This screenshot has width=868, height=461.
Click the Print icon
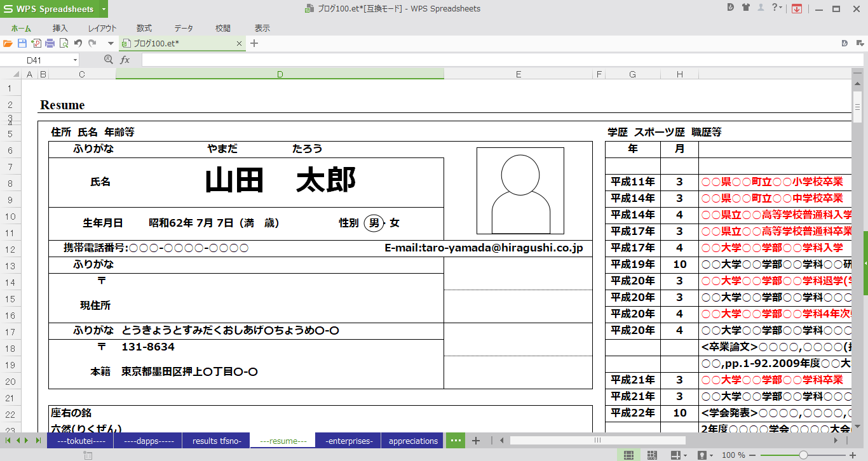(x=49, y=43)
